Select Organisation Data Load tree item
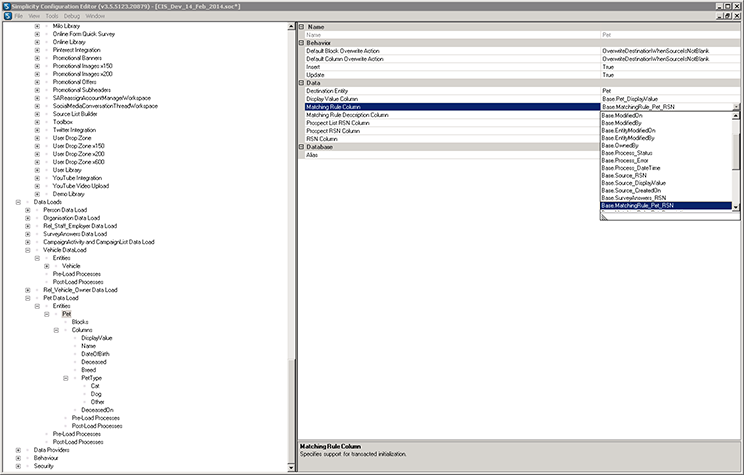 click(72, 218)
